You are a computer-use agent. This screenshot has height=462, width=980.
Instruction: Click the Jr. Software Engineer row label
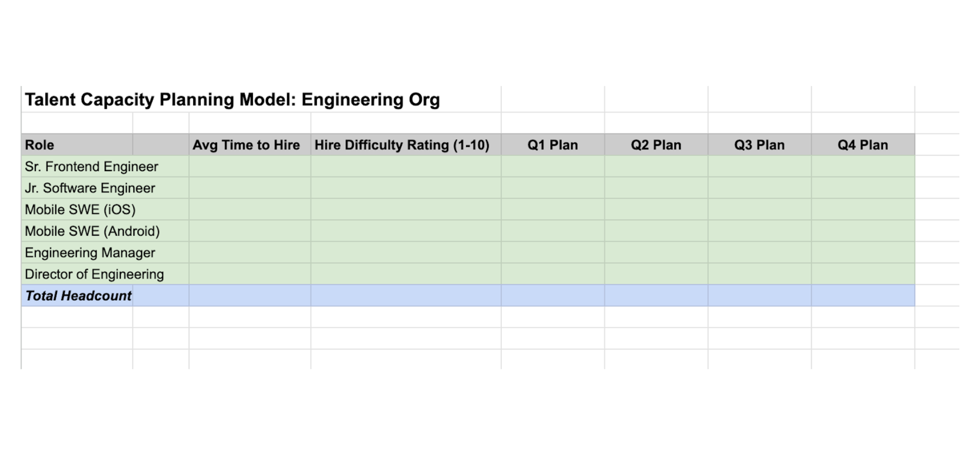[x=90, y=188]
